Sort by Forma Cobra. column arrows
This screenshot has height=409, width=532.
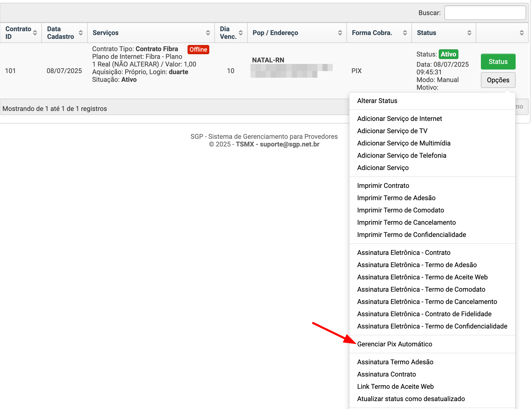405,33
